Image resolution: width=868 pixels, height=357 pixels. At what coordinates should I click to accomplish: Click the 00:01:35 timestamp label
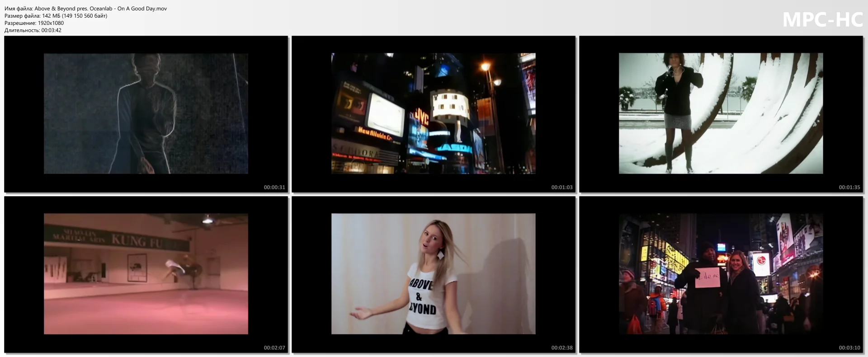coord(849,187)
